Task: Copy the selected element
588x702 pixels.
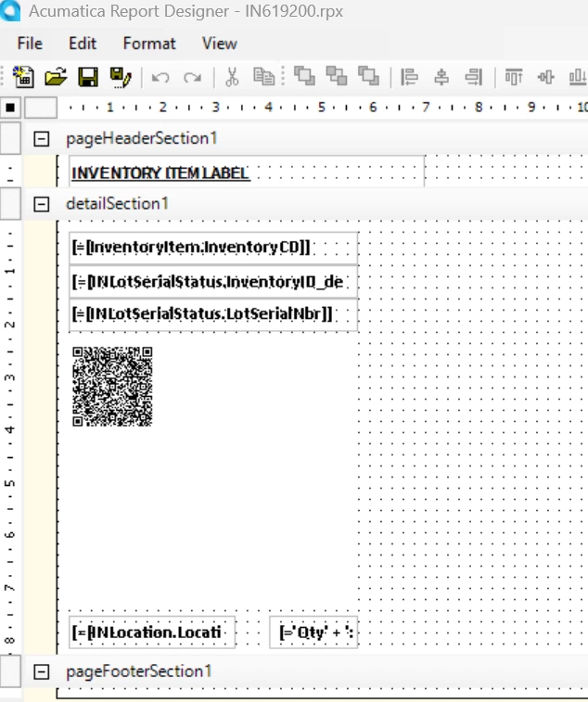Action: (263, 77)
